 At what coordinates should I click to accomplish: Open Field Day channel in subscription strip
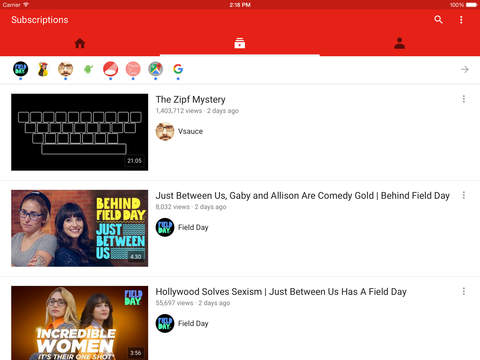(x=20, y=69)
